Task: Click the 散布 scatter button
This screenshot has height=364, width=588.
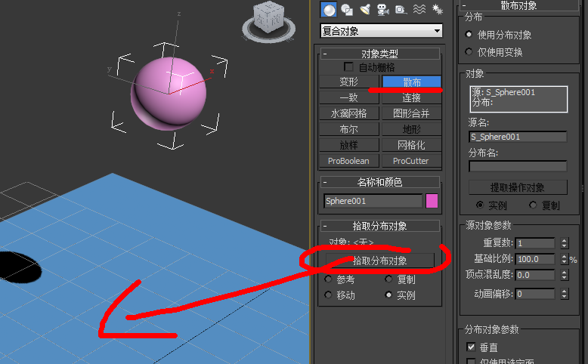Action: coord(412,82)
